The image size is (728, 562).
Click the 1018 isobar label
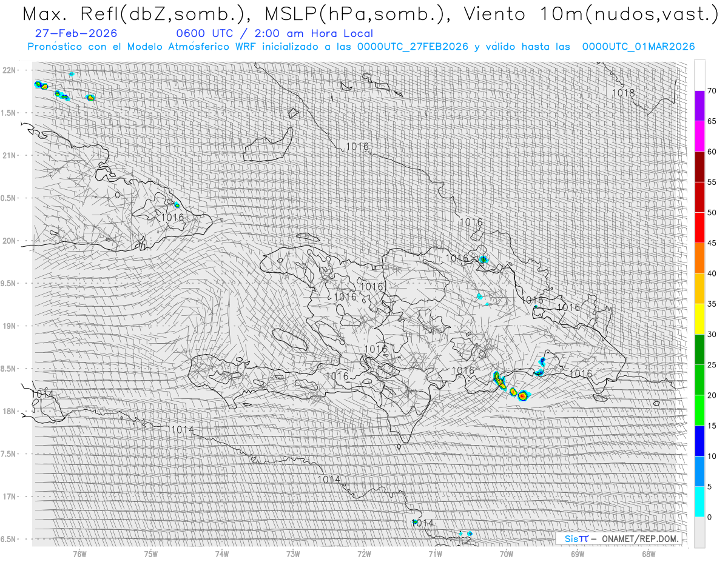pyautogui.click(x=624, y=93)
